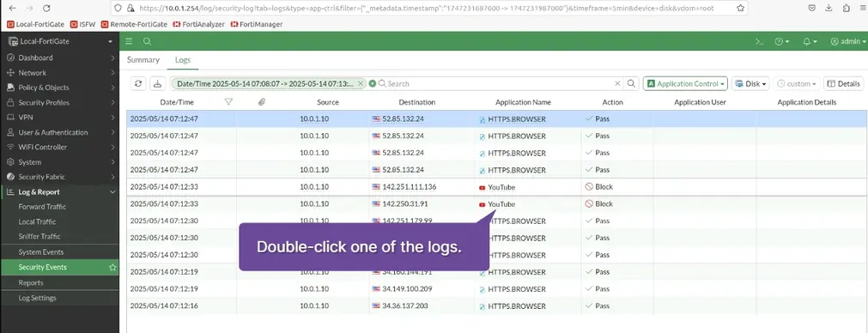Reload the page with browser refresh icon
Viewport: 868px width, 333px height.
tap(46, 9)
